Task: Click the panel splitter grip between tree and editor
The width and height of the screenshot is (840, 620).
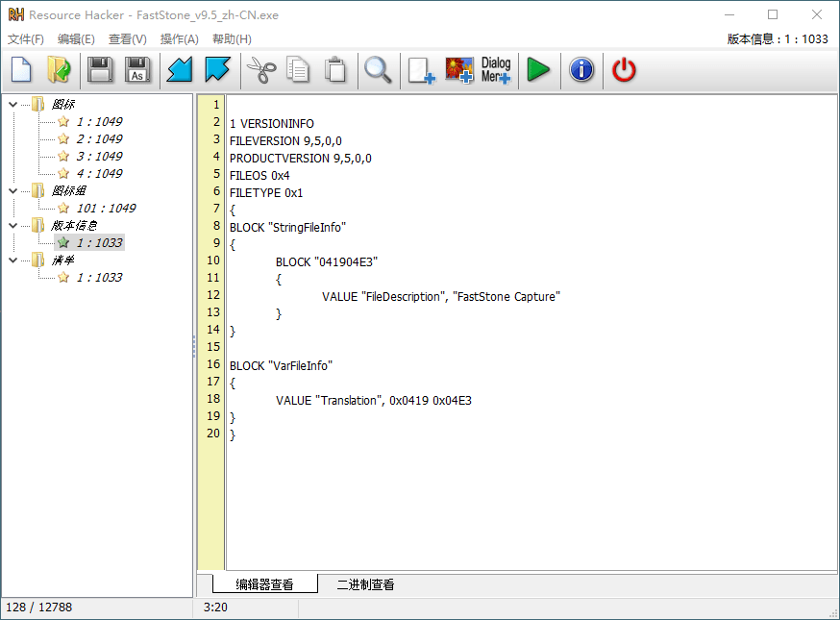Action: coord(194,346)
